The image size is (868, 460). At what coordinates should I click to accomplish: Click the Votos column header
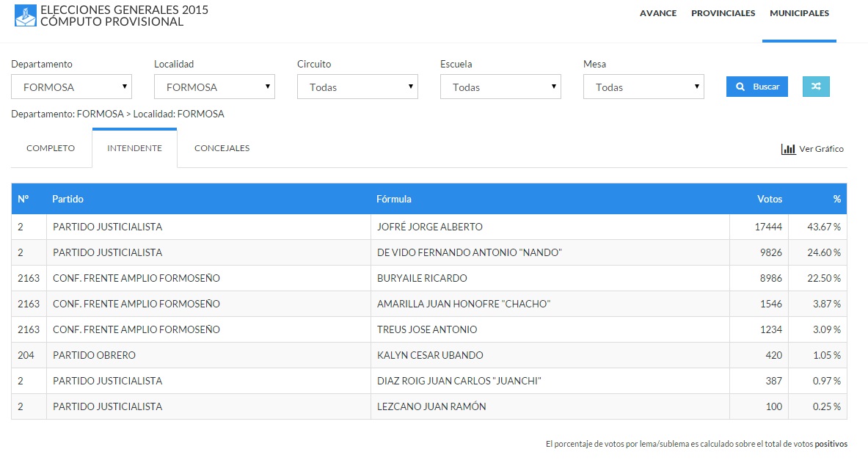(x=769, y=199)
